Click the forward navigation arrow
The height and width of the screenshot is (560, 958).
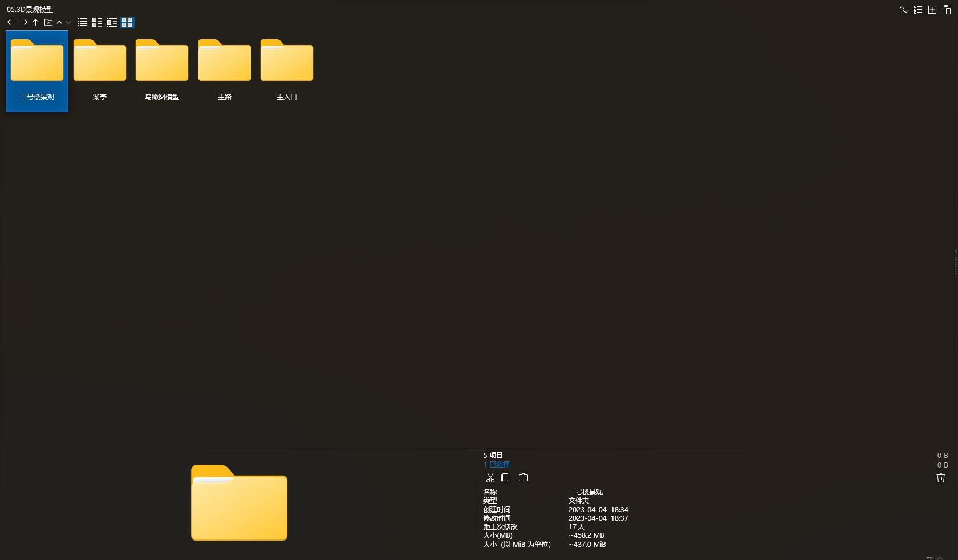pyautogui.click(x=23, y=22)
